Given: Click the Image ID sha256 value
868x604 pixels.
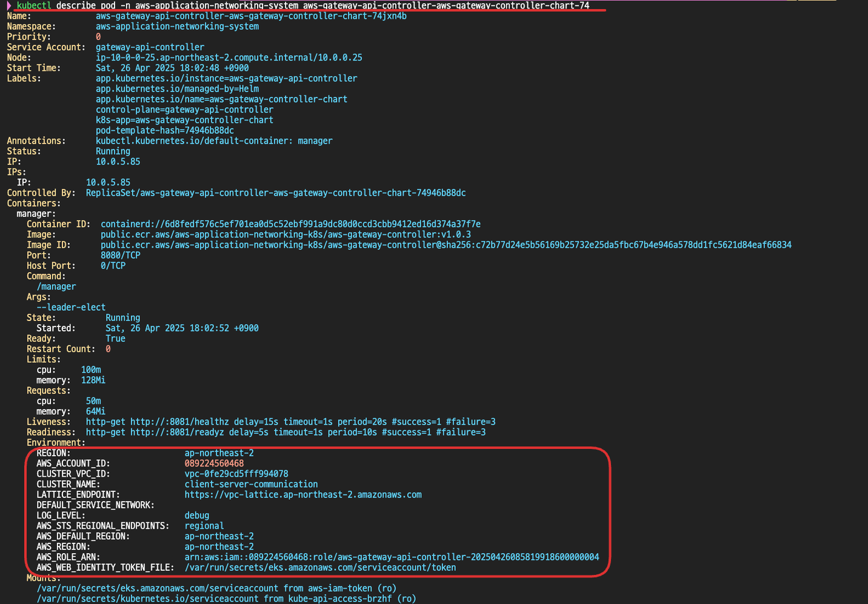Looking at the screenshot, I should (x=446, y=245).
